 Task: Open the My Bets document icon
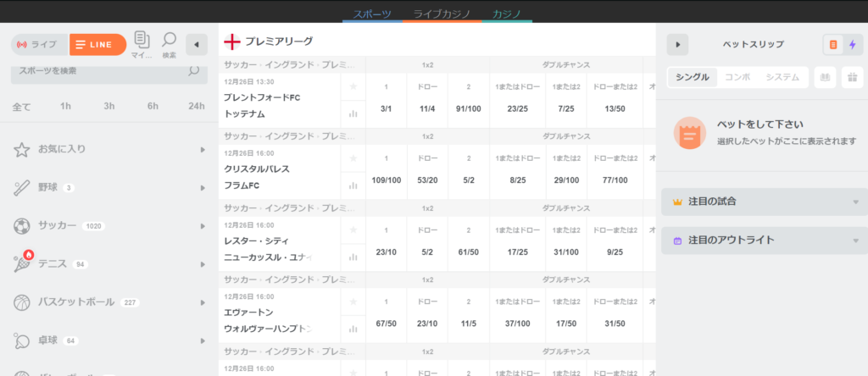142,41
